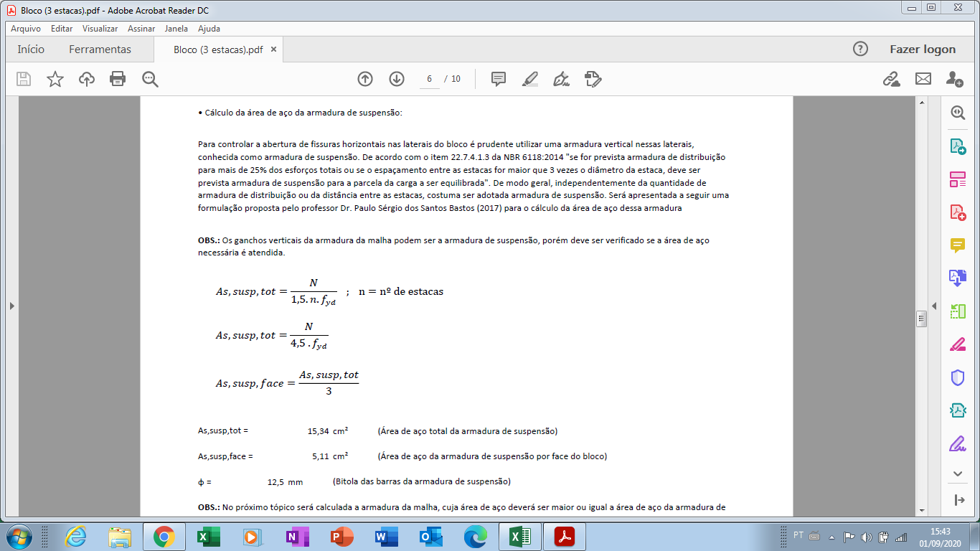Open the Arquivo menu
Image resolution: width=980 pixels, height=551 pixels.
pos(26,29)
